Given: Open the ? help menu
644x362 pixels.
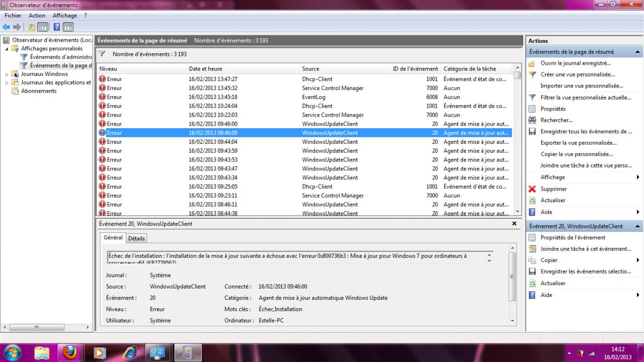Looking at the screenshot, I should tap(86, 16).
